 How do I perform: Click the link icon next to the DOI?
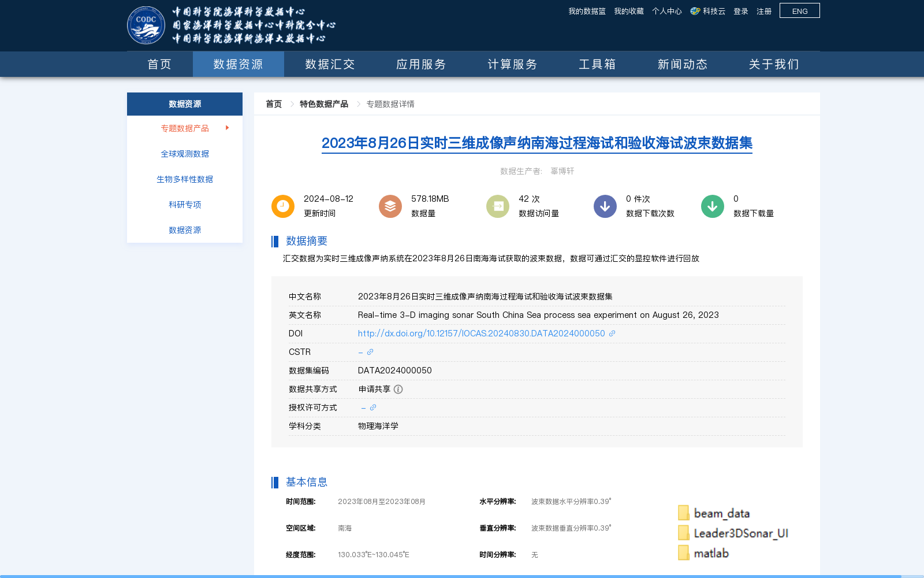pyautogui.click(x=612, y=334)
